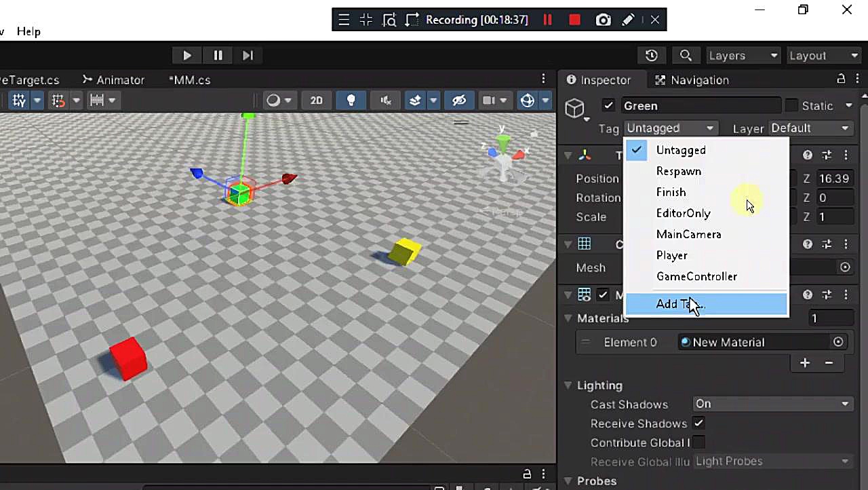The height and width of the screenshot is (490, 868).
Task: Uncheck the Receive Shadows checkbox
Action: click(698, 423)
